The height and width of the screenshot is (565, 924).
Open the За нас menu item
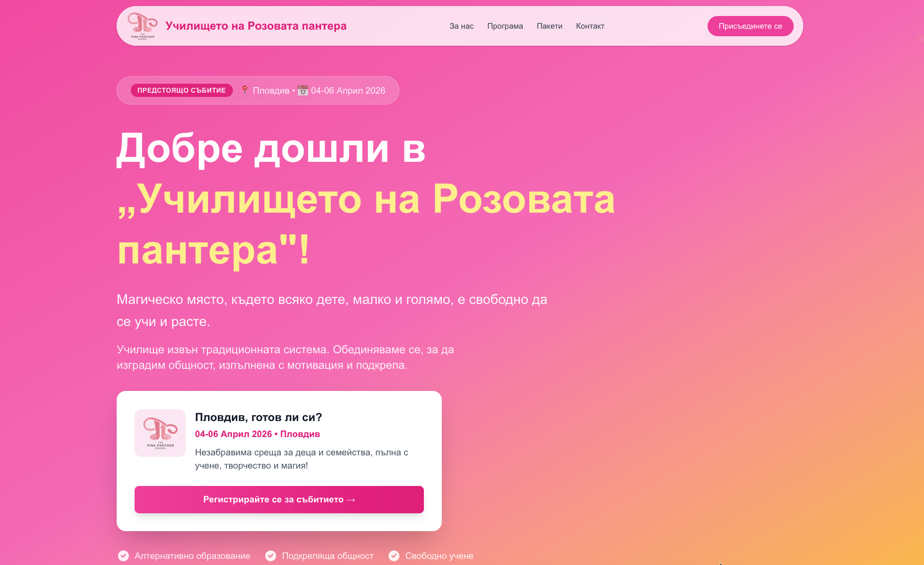pos(462,26)
